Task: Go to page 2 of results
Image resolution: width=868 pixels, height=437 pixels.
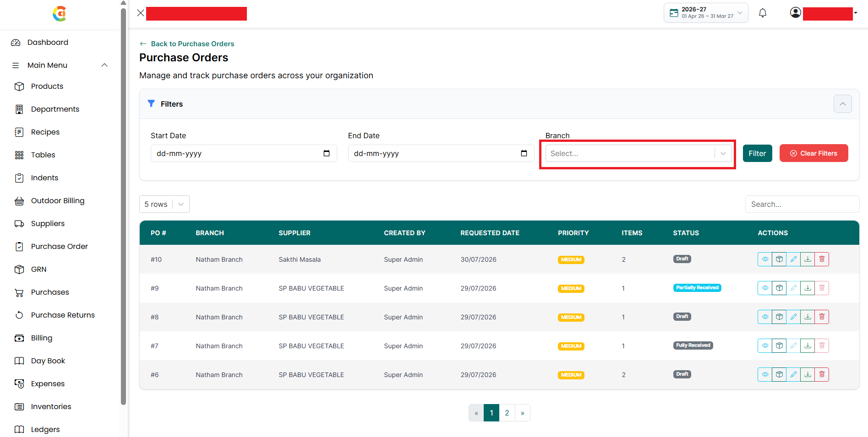Action: coord(507,413)
